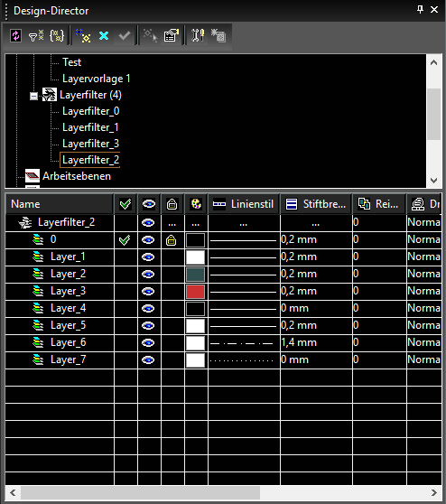Toggle visibility eye of layer 0
The image size is (446, 504).
pos(148,239)
